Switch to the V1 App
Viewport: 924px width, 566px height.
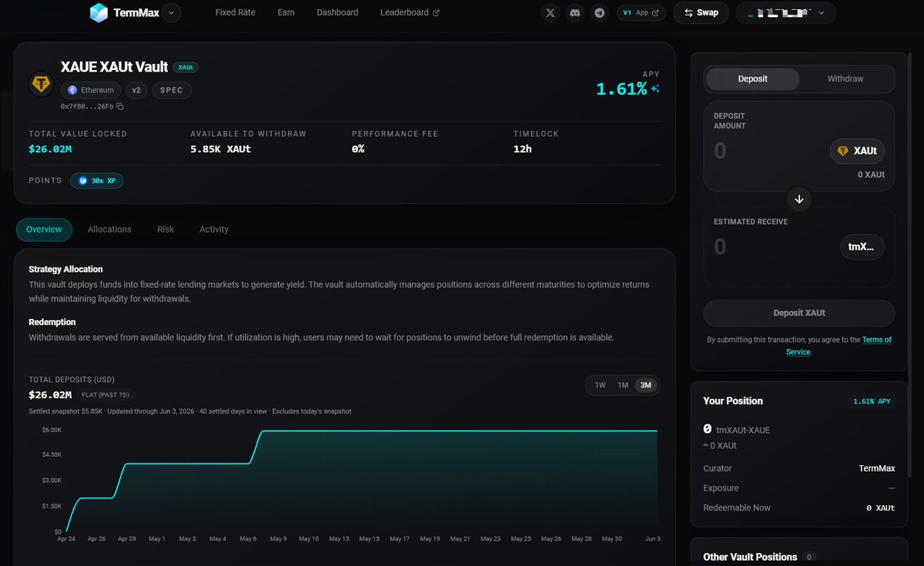tap(641, 13)
